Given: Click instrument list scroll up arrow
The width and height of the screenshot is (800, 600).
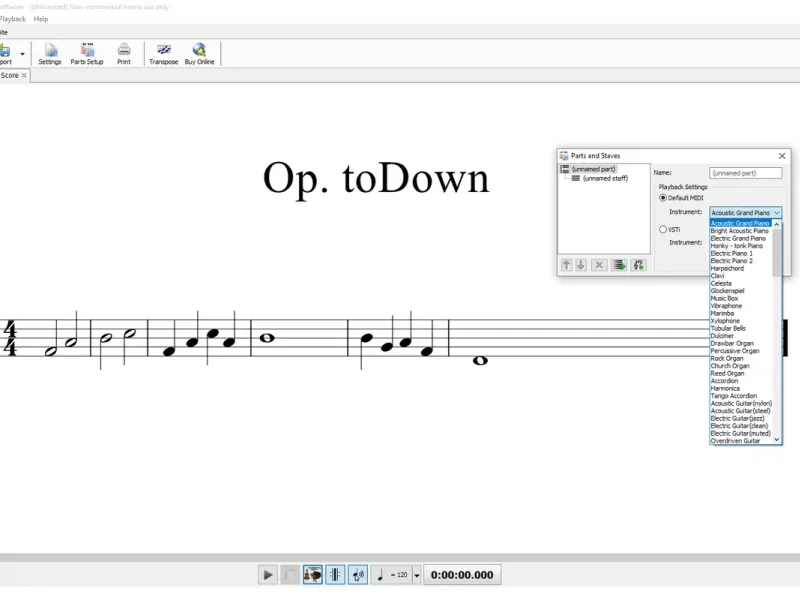Looking at the screenshot, I should (777, 224).
